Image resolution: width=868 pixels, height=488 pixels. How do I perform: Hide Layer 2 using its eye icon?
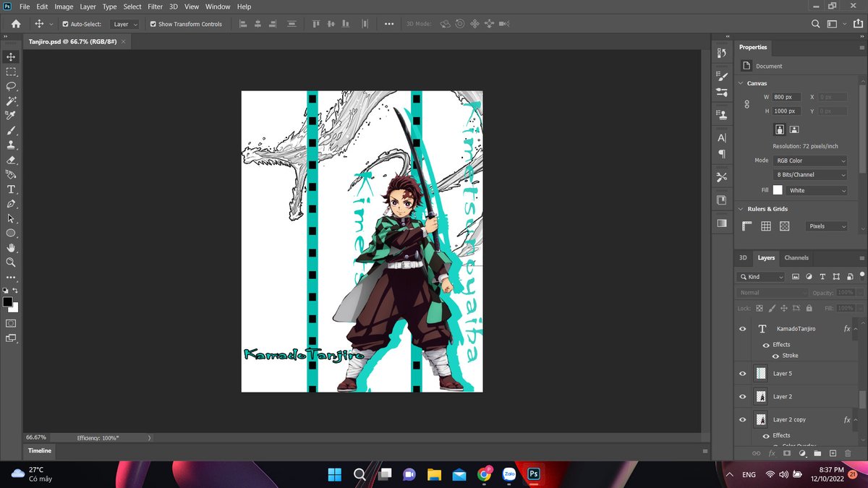[742, 397]
